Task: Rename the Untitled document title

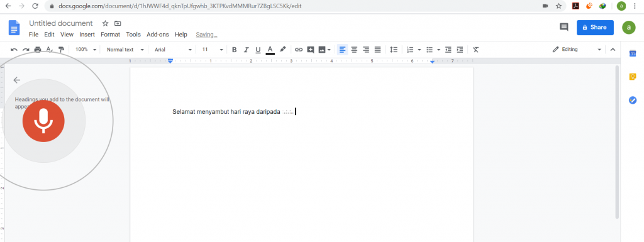Action: click(x=61, y=23)
